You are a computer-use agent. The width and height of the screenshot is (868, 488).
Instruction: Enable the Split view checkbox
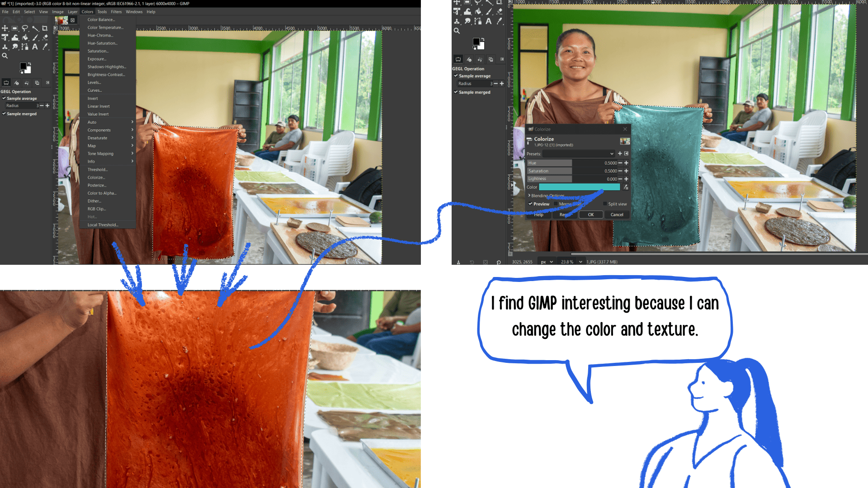tap(605, 204)
